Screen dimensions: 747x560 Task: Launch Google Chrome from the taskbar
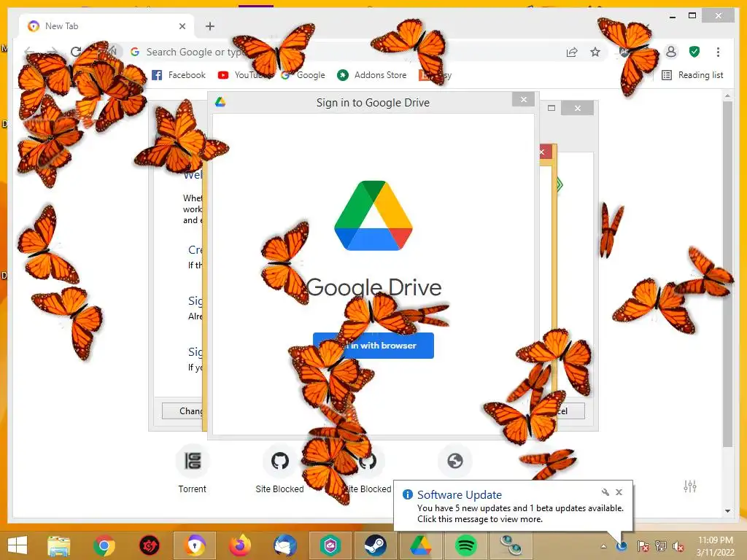pos(104,545)
